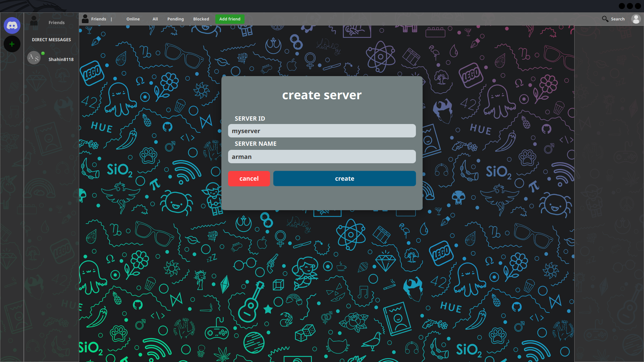Click the Friends person icon in sidebar

tap(34, 21)
